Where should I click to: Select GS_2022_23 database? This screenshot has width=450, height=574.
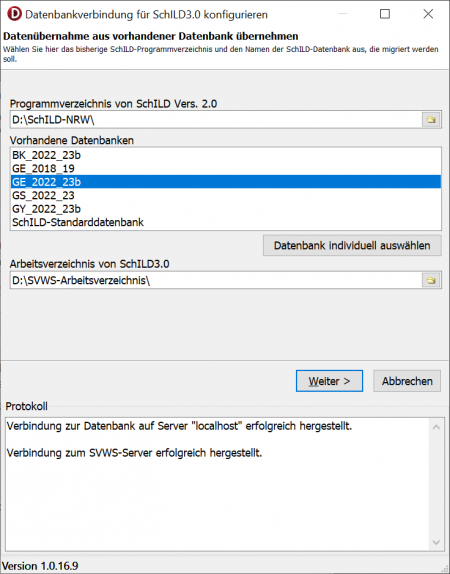pyautogui.click(x=226, y=195)
